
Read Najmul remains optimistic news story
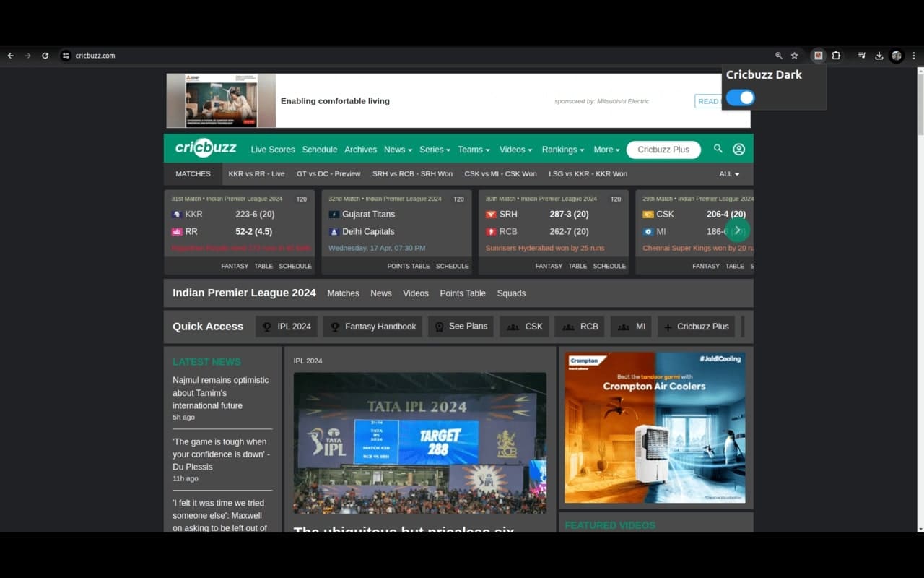pyautogui.click(x=221, y=392)
